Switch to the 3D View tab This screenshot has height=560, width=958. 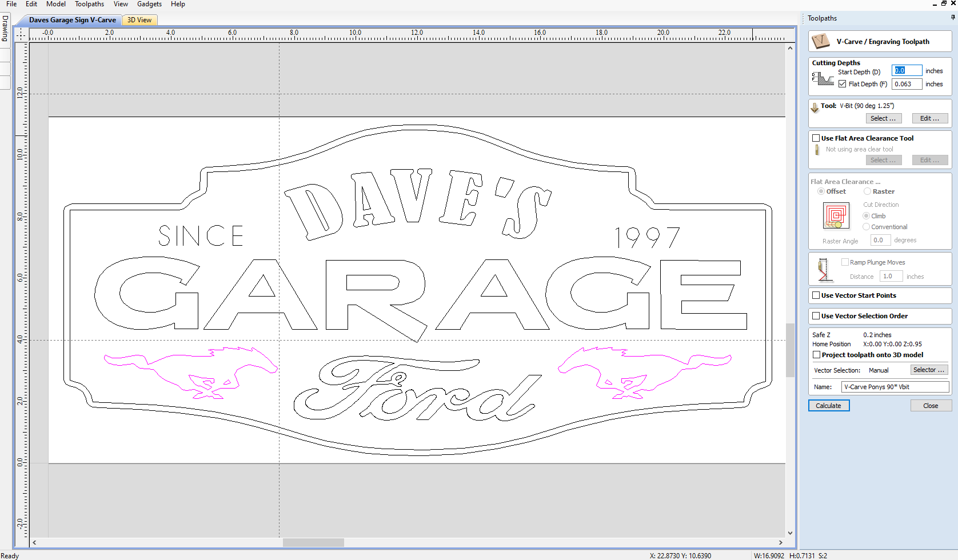coord(139,20)
